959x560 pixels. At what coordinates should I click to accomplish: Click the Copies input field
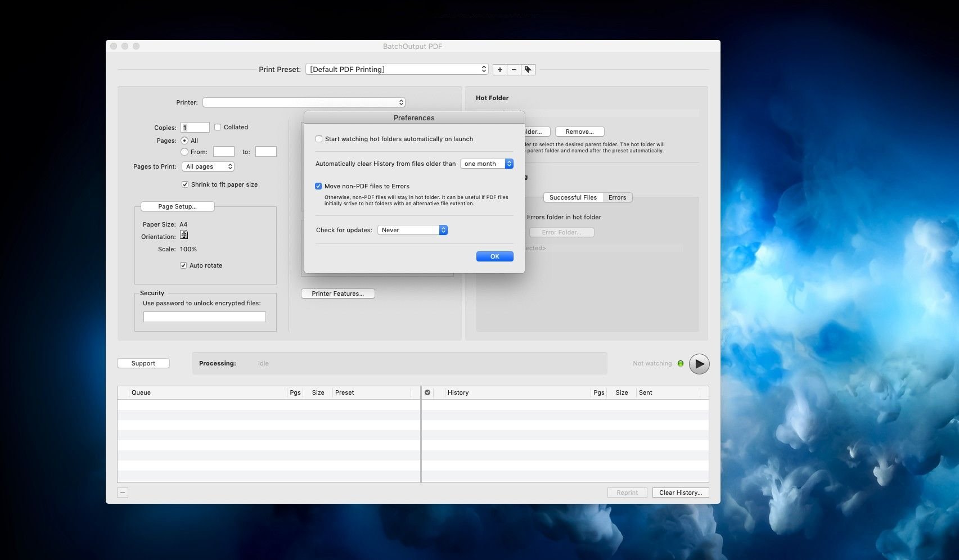click(x=195, y=128)
